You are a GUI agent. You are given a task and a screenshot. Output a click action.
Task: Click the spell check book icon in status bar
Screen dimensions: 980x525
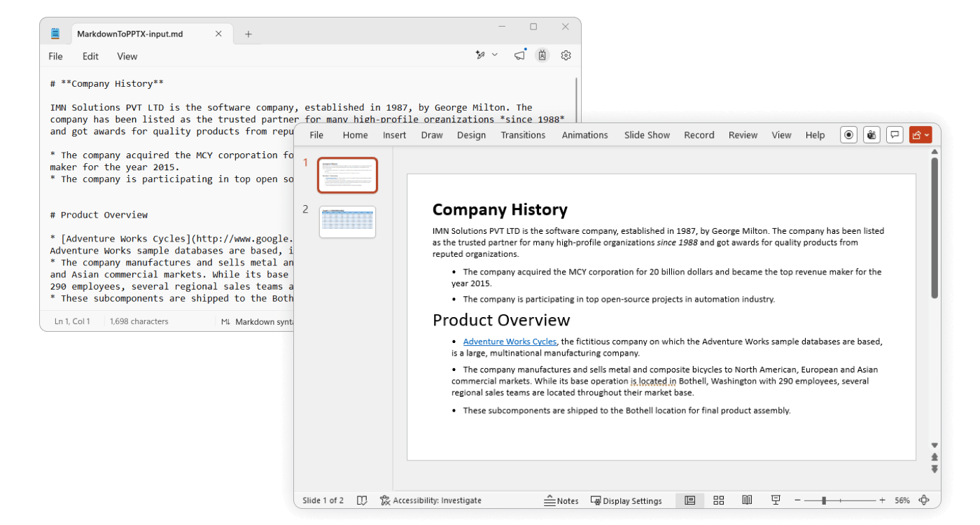point(362,500)
